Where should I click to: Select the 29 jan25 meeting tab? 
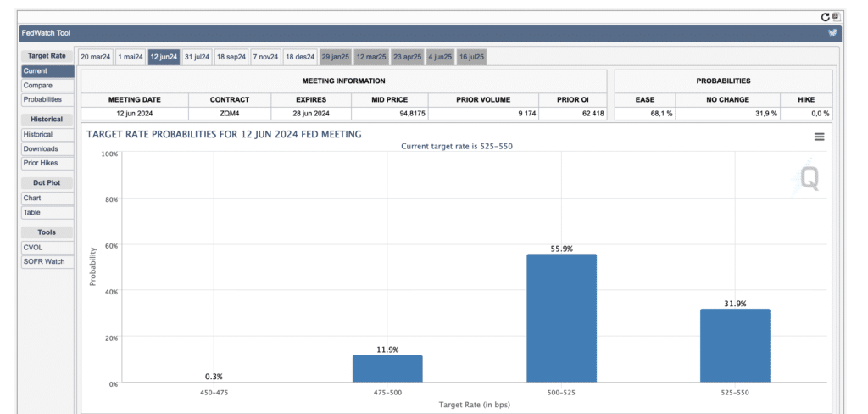[x=336, y=57]
